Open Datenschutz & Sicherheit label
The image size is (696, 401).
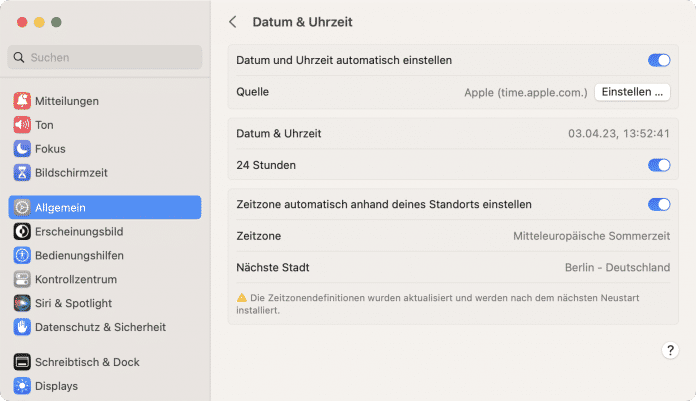coord(100,327)
